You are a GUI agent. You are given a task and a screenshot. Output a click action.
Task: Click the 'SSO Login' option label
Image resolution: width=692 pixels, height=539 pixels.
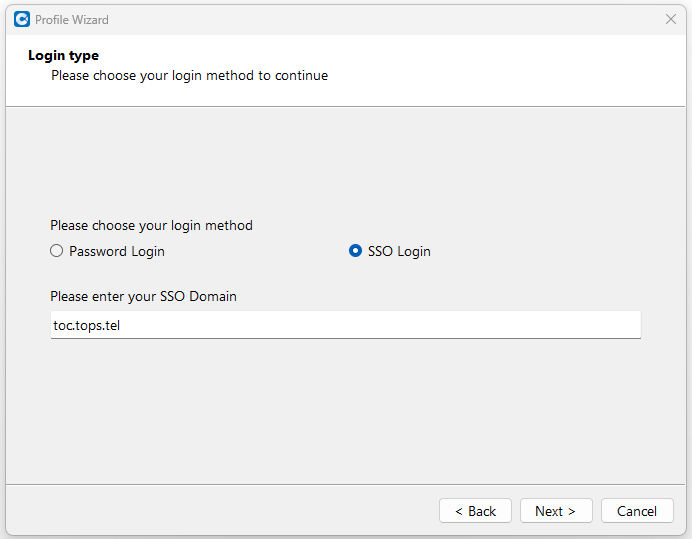pos(399,251)
